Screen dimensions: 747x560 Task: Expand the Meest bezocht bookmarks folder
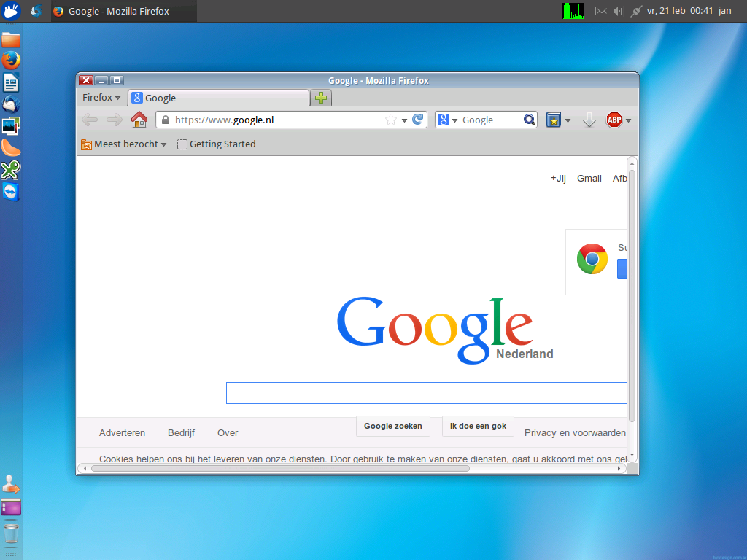click(x=124, y=144)
